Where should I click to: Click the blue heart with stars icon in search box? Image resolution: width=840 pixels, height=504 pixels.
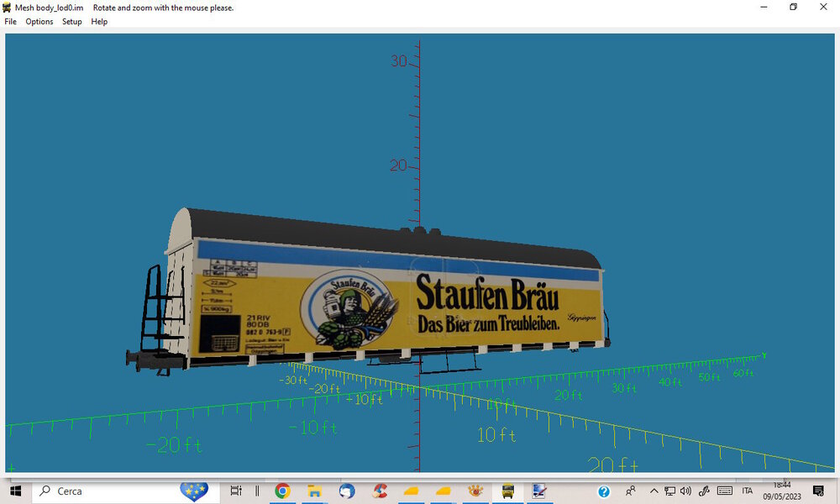[194, 491]
